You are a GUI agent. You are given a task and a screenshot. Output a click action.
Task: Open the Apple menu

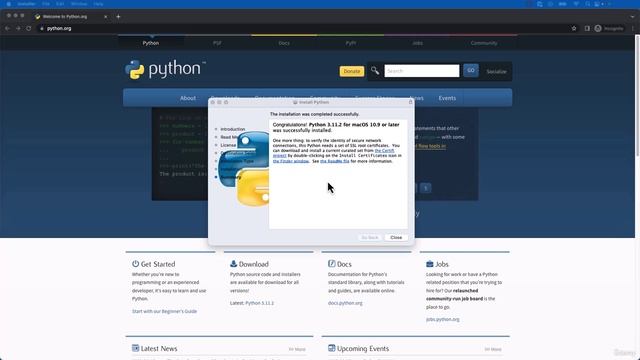click(x=9, y=4)
